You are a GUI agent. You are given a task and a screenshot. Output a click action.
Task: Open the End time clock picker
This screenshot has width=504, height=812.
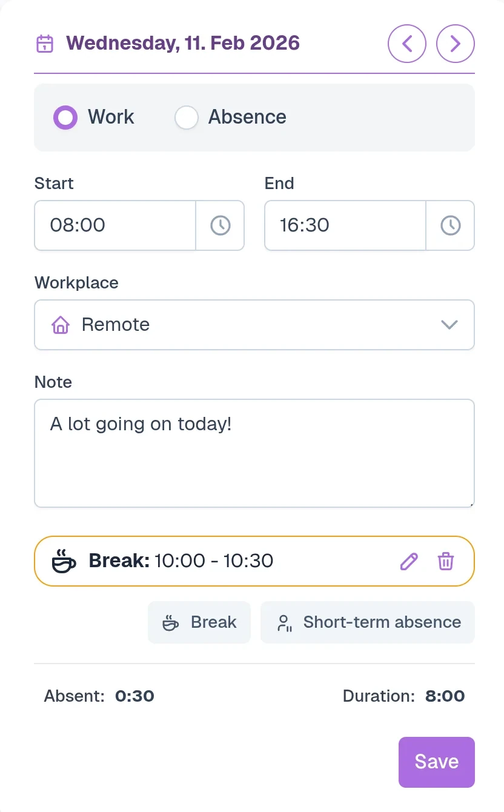[x=450, y=225]
